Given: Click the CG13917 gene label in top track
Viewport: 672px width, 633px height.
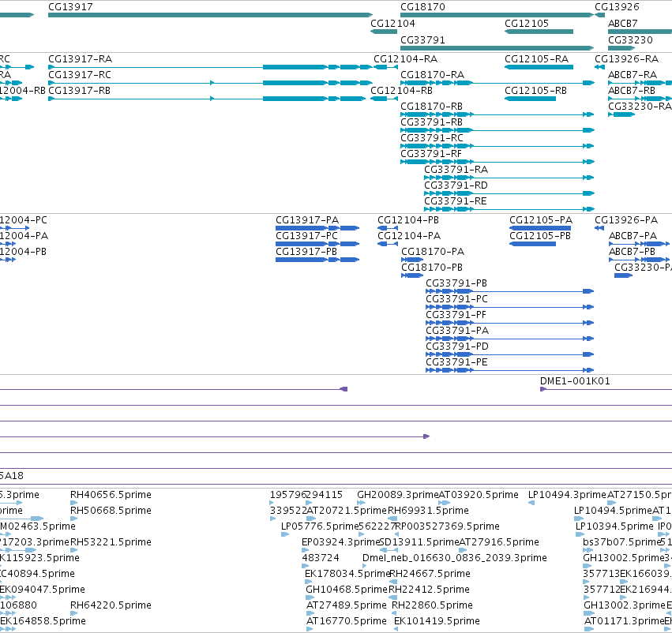Looking at the screenshot, I should [70, 7].
